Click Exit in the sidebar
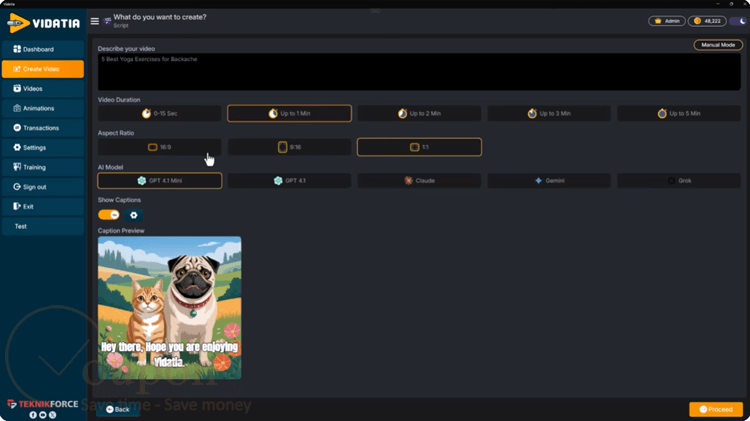The height and width of the screenshot is (421, 750). pyautogui.click(x=43, y=206)
